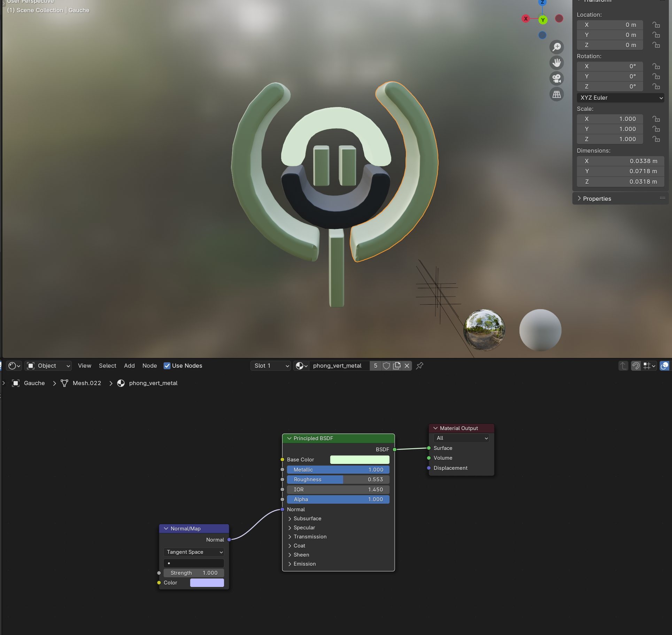The image size is (672, 635).
Task: Open the View menu
Action: tap(85, 366)
